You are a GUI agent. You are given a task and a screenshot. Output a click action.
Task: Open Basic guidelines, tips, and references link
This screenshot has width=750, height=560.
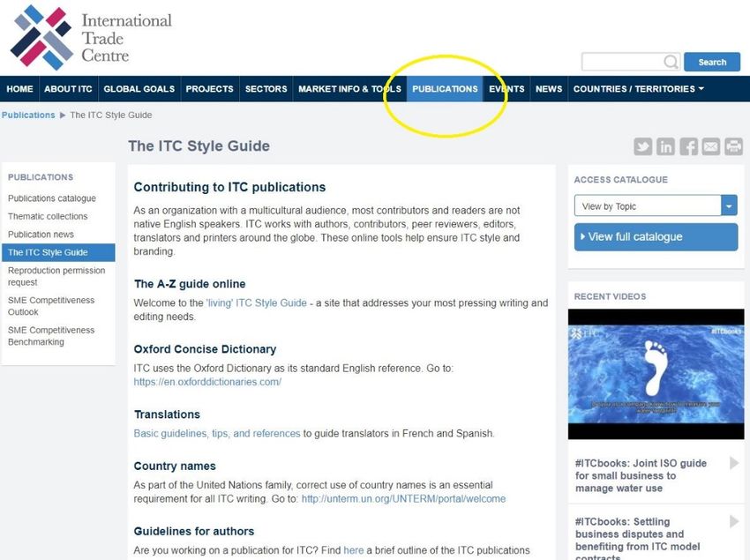coord(217,433)
